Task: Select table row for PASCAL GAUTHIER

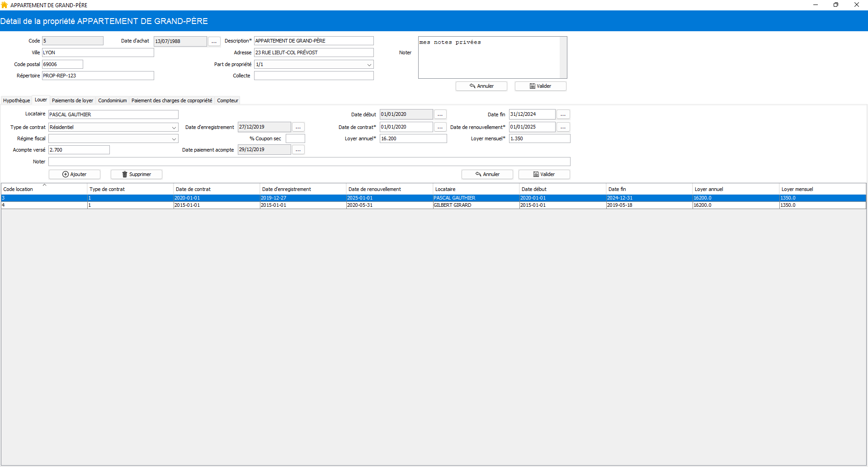Action: pyautogui.click(x=434, y=198)
